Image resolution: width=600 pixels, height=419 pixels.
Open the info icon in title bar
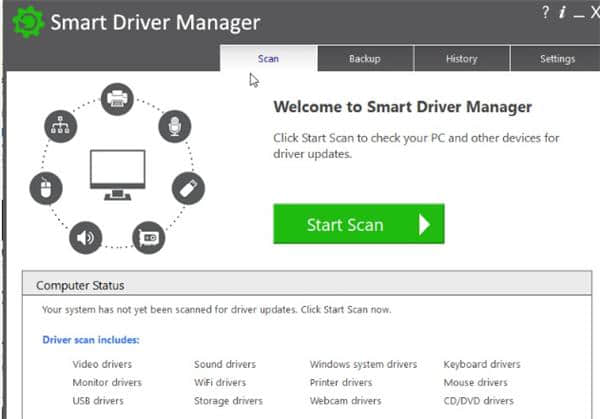point(563,13)
